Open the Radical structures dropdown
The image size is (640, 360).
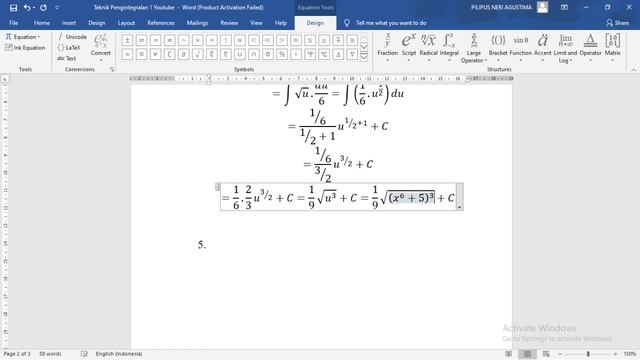429,48
